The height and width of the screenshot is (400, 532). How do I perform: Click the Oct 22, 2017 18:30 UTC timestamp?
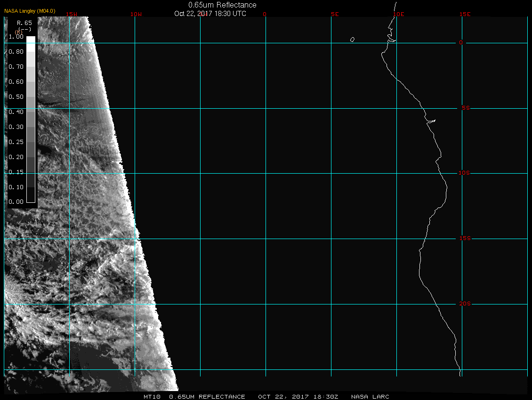[x=210, y=14]
